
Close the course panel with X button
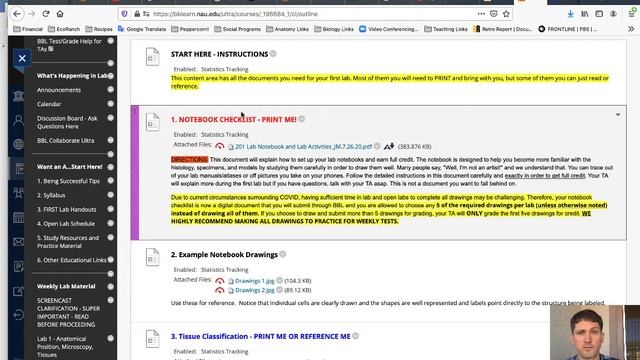tap(22, 58)
